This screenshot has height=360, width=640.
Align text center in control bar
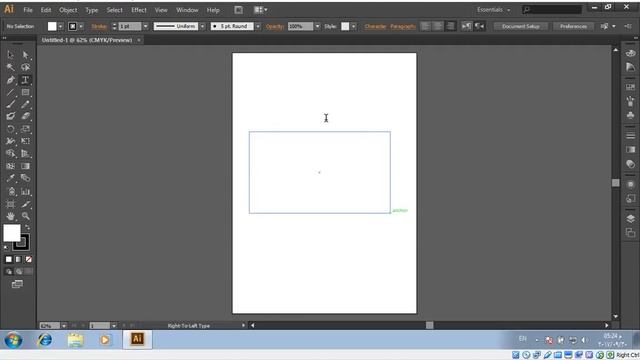pyautogui.click(x=438, y=26)
